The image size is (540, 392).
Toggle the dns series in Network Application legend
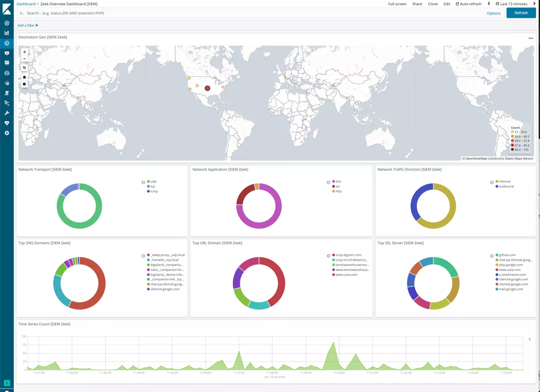(x=338, y=181)
